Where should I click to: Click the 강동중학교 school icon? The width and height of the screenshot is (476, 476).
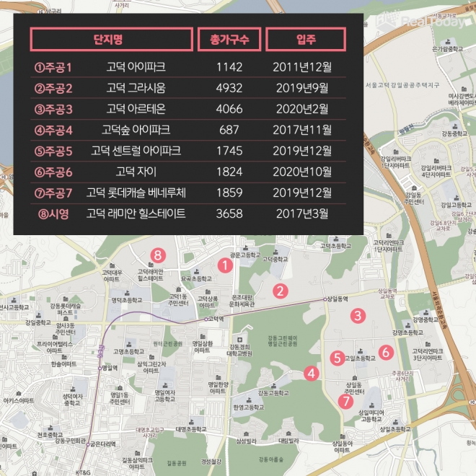coord(454,126)
